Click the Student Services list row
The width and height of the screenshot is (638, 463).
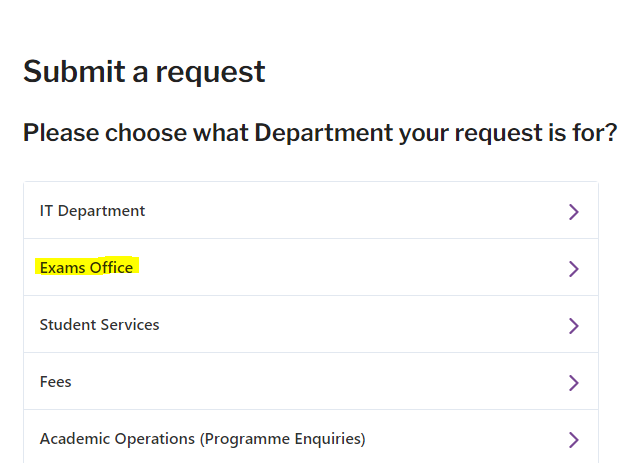(x=310, y=325)
